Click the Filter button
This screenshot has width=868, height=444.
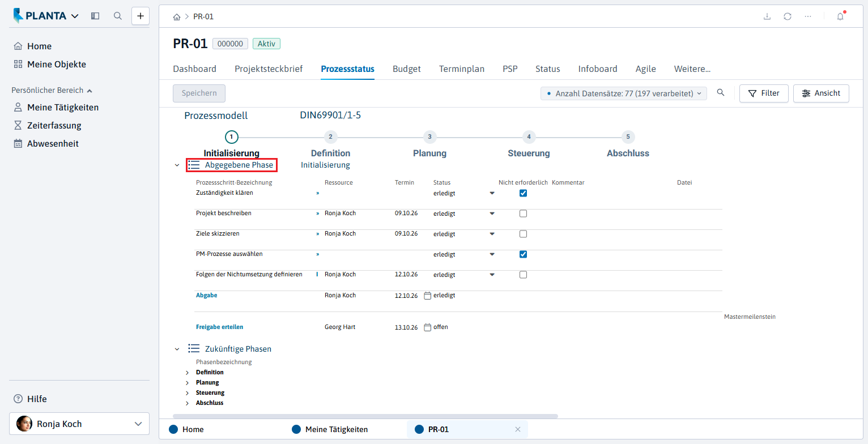coord(764,93)
